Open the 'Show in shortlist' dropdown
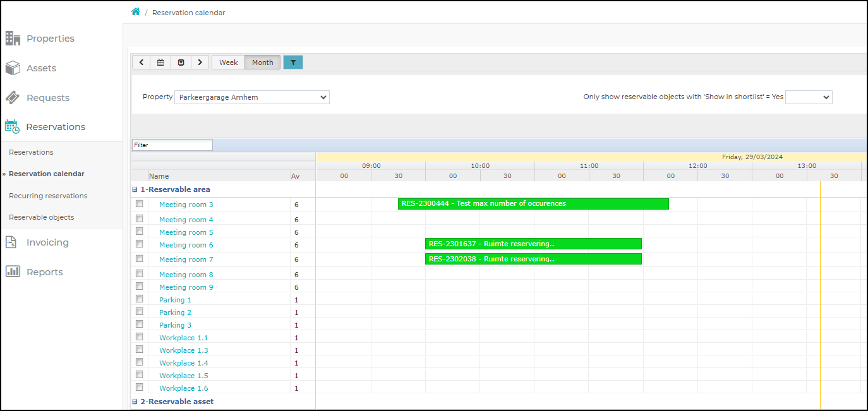The image size is (868, 411). coord(809,97)
